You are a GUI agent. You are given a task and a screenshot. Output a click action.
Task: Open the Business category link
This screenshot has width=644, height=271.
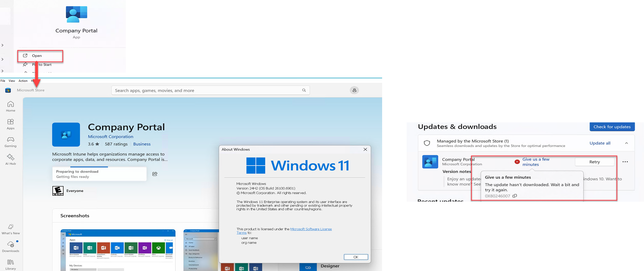point(142,144)
